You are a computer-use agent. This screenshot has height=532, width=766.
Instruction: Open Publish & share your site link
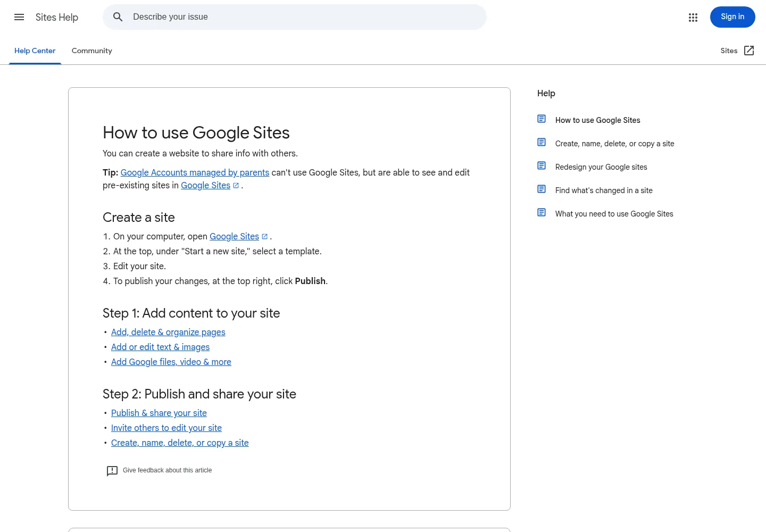(x=159, y=413)
